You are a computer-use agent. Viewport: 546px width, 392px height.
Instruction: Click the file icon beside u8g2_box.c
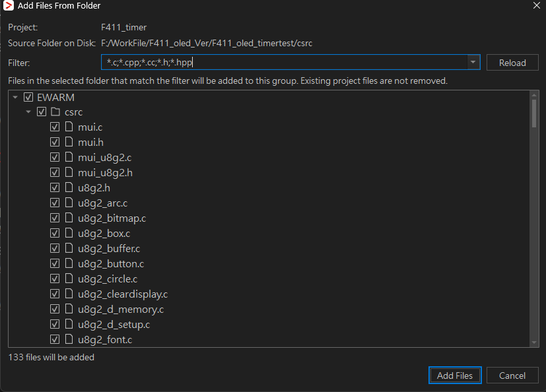click(x=69, y=233)
